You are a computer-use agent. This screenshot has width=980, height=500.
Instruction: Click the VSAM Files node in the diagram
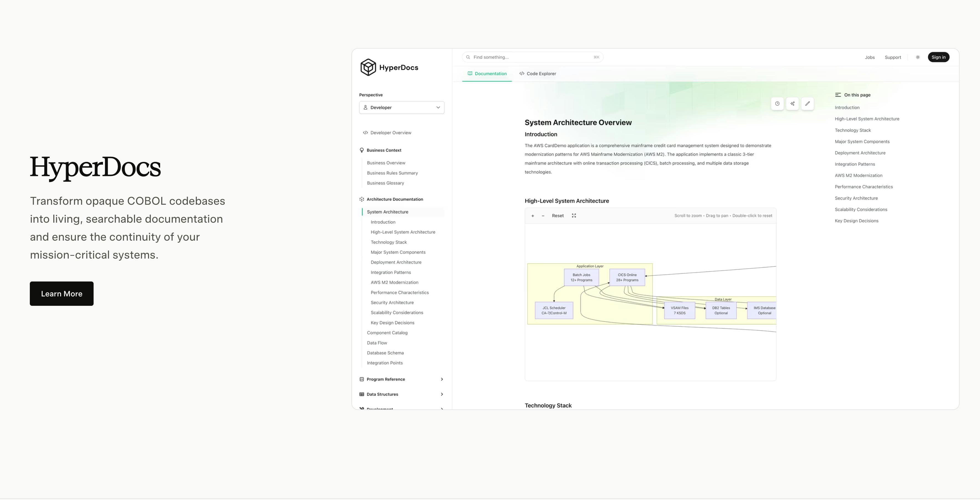679,310
